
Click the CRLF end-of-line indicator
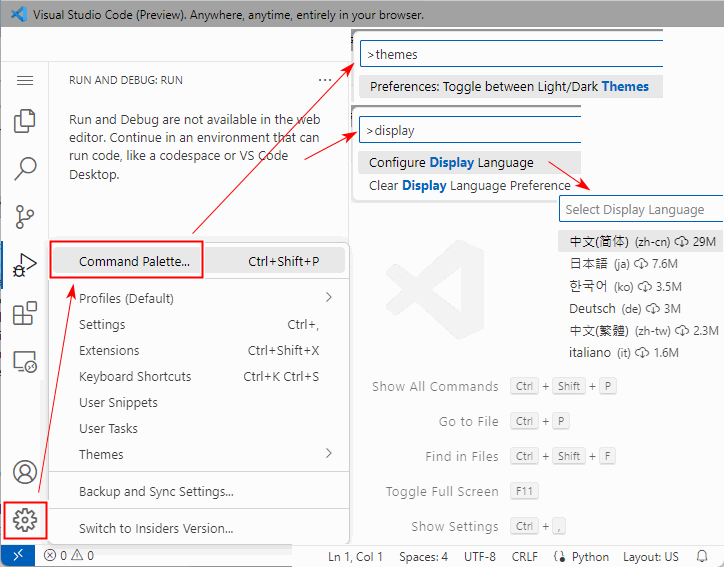point(525,556)
